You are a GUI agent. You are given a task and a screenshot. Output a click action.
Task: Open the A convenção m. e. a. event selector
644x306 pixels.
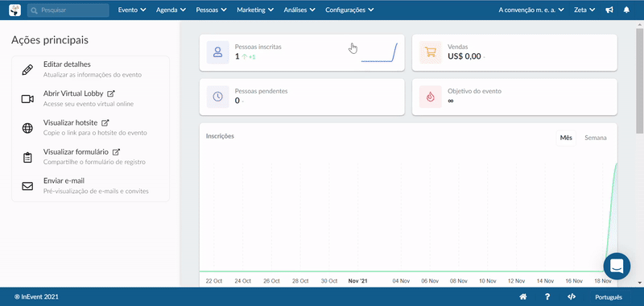(531, 10)
